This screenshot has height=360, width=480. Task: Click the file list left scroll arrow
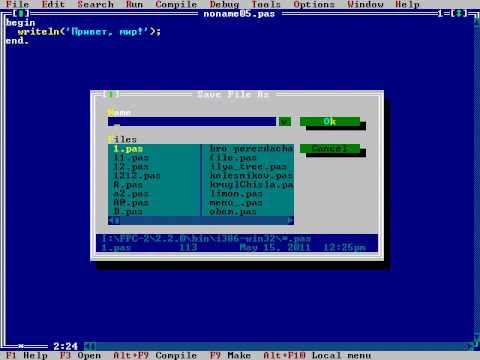[111, 220]
